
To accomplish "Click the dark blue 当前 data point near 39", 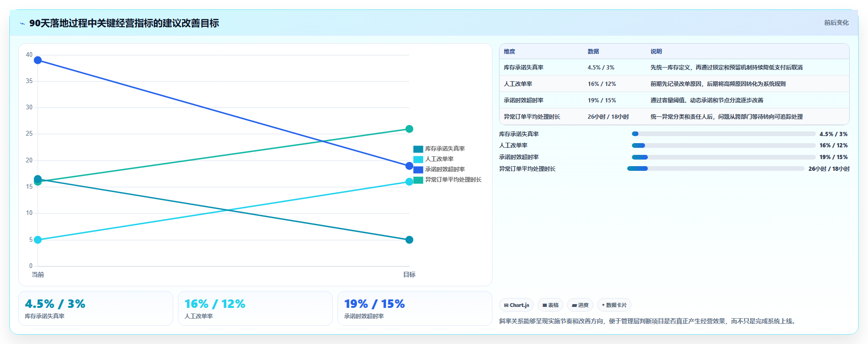I will 38,60.
